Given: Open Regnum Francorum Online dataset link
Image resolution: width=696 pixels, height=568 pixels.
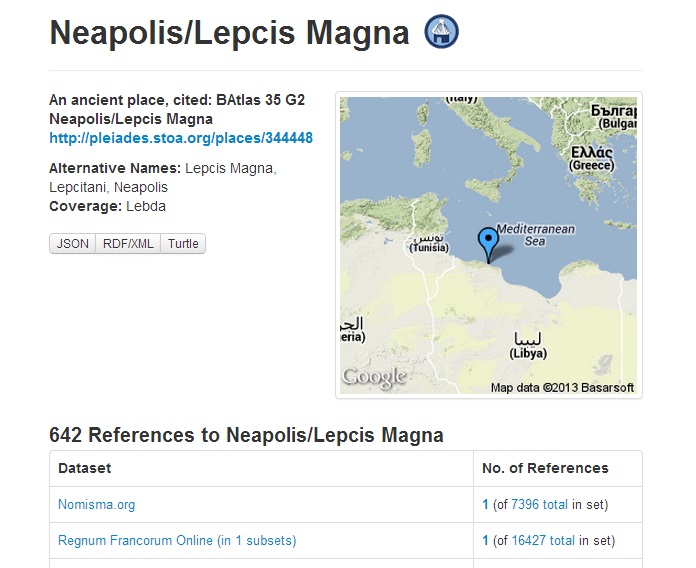Looking at the screenshot, I should (177, 541).
